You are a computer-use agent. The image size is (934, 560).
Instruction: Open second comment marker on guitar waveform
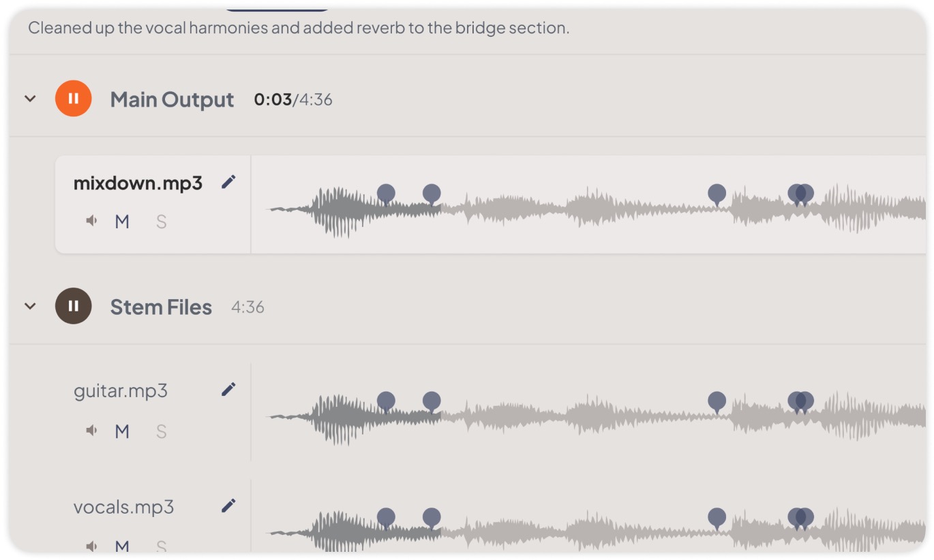pyautogui.click(x=432, y=402)
